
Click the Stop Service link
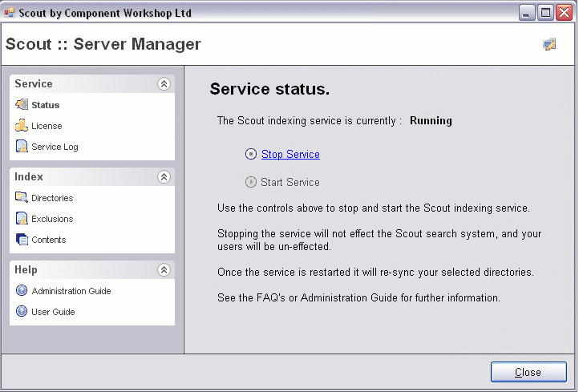point(290,154)
